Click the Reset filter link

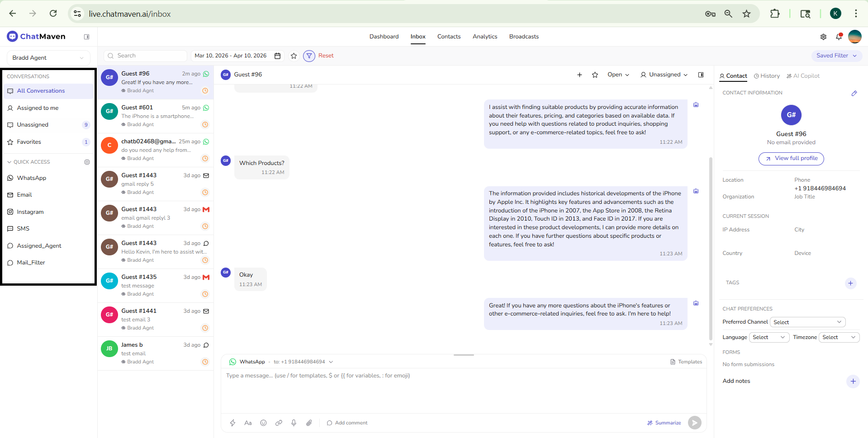(326, 56)
